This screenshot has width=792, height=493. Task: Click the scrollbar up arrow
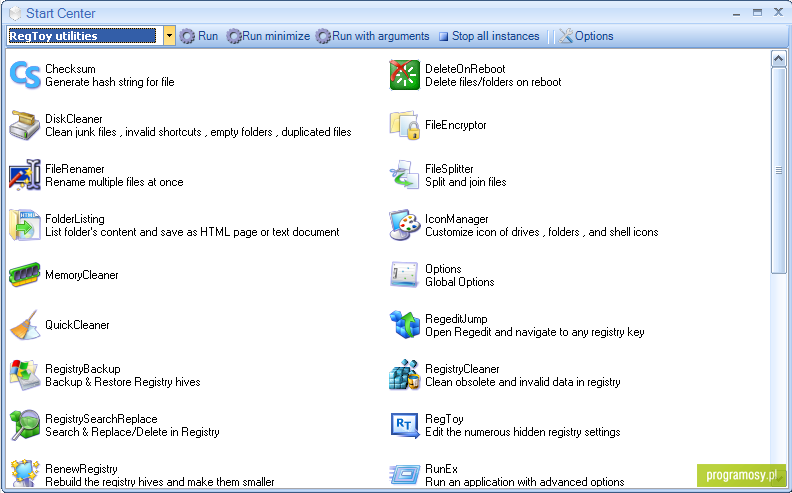click(778, 59)
